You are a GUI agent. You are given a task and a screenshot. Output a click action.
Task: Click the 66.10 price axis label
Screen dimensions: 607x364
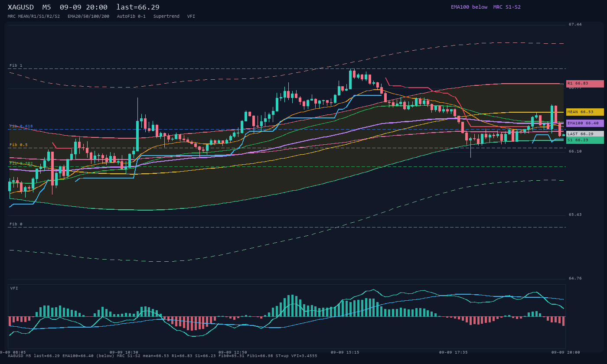click(575, 151)
